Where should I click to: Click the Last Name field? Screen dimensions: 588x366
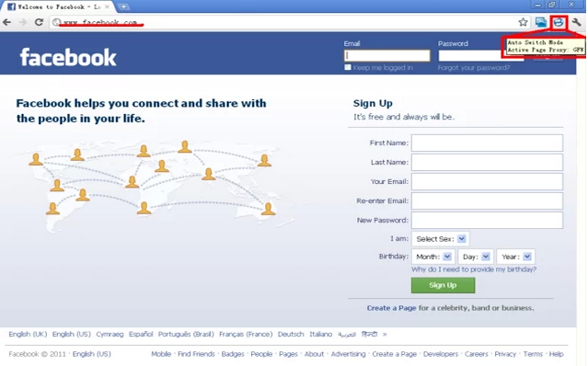(x=487, y=163)
